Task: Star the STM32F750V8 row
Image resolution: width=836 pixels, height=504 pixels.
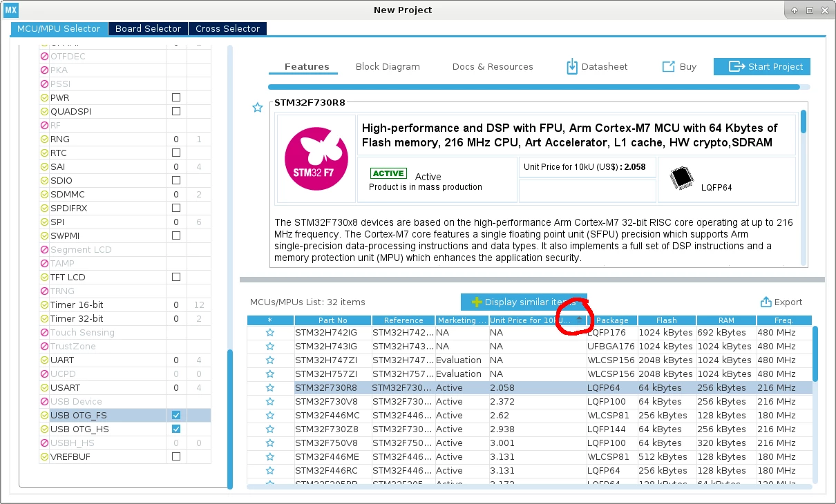Action: [x=270, y=443]
